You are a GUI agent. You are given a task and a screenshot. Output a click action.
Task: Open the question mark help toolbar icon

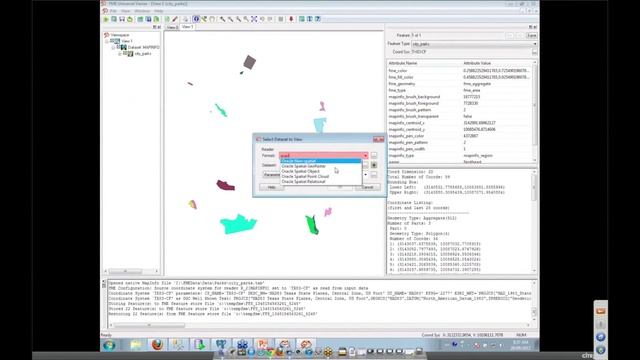pyautogui.click(x=318, y=19)
